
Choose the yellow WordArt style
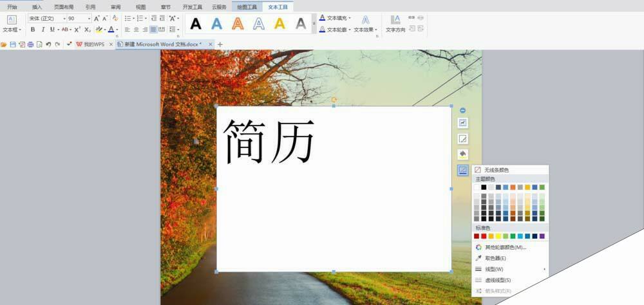(x=279, y=24)
